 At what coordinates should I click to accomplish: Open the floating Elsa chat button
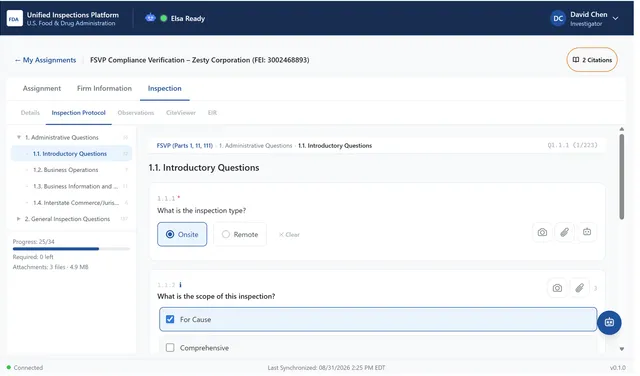click(x=609, y=323)
